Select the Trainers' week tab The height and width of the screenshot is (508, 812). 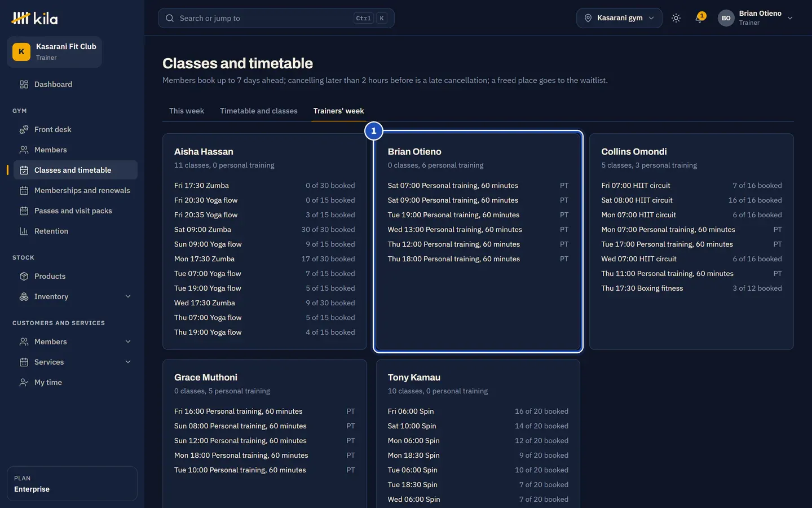click(x=339, y=111)
